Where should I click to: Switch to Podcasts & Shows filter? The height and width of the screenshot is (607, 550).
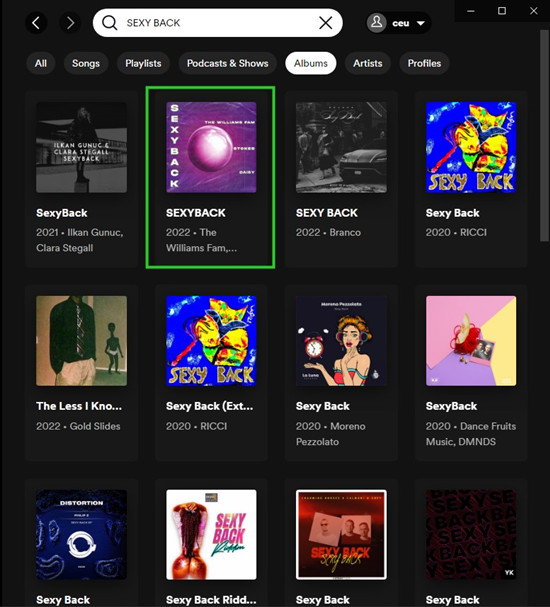click(228, 63)
